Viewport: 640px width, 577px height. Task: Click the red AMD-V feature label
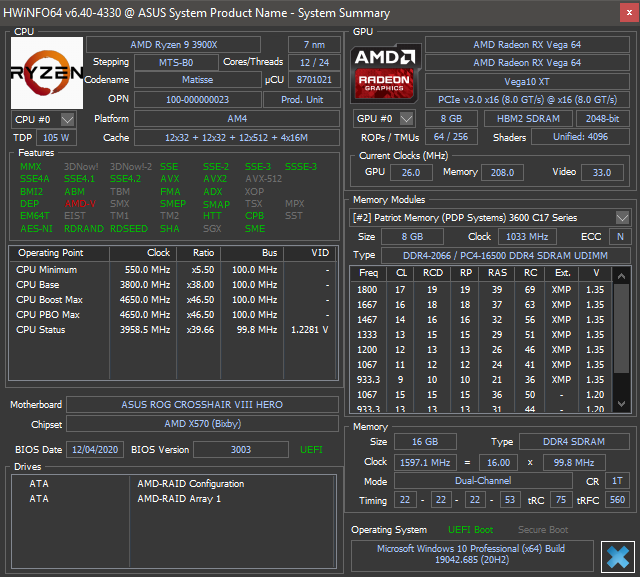[80, 204]
